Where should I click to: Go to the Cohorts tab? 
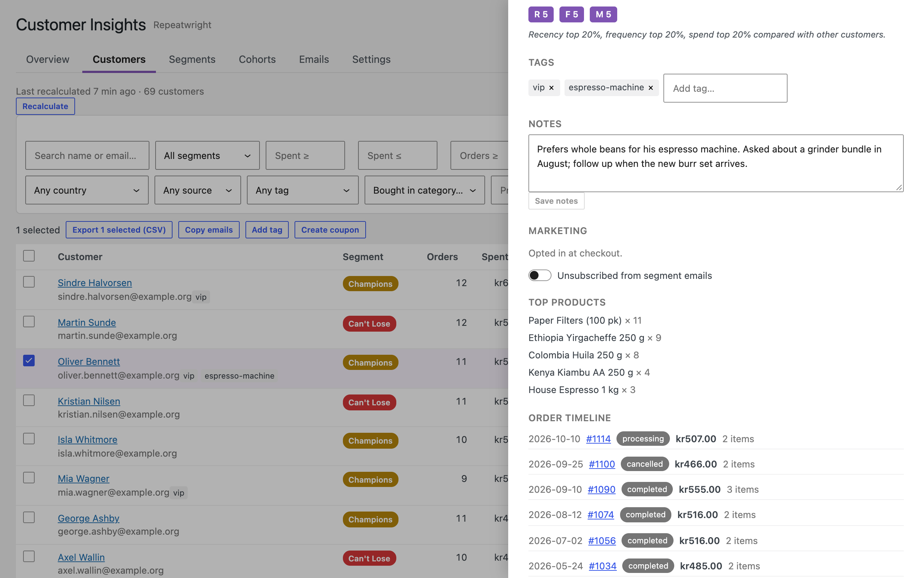tap(257, 59)
